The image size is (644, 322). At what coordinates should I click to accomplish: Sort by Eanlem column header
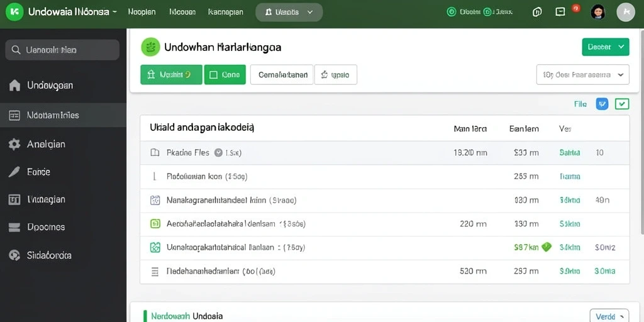[524, 128]
